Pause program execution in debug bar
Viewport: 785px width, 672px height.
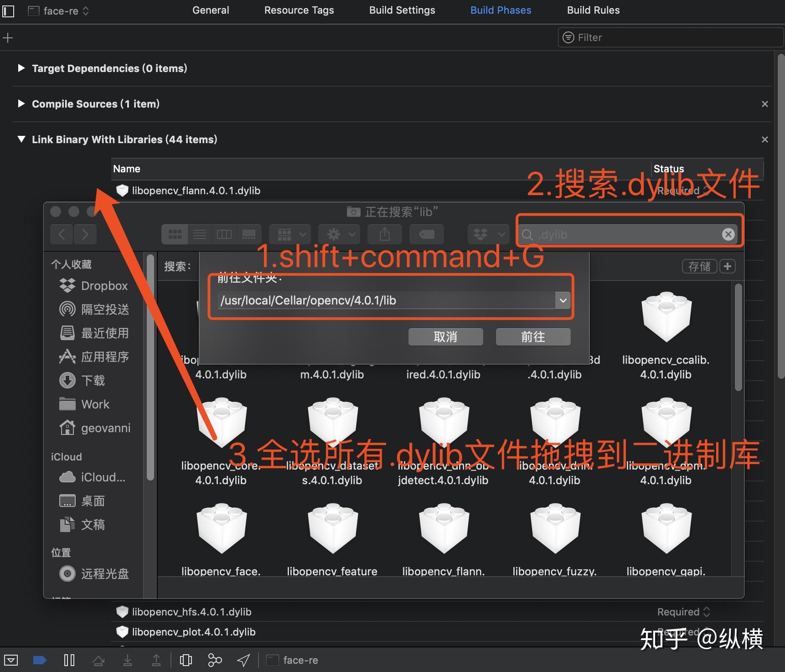click(x=69, y=660)
